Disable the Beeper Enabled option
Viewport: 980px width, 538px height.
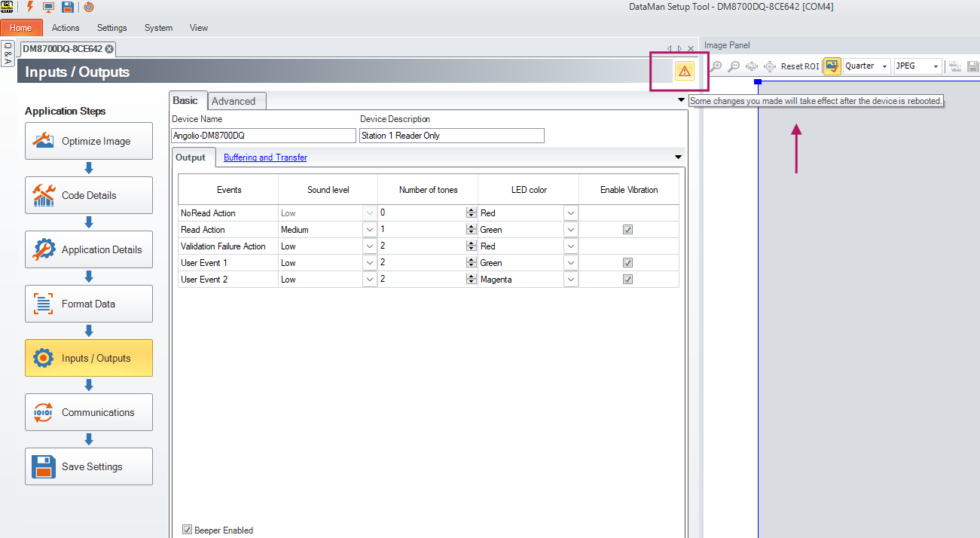pyautogui.click(x=187, y=529)
